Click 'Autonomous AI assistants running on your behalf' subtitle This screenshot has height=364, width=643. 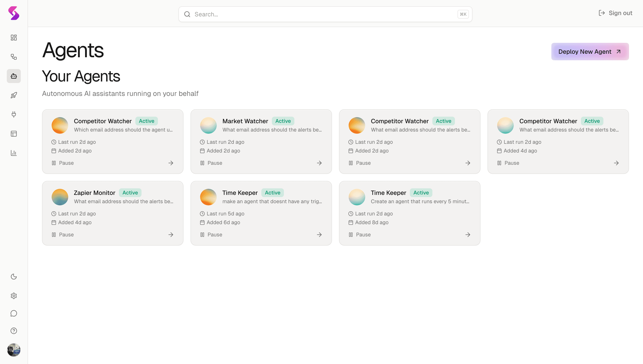pos(120,94)
